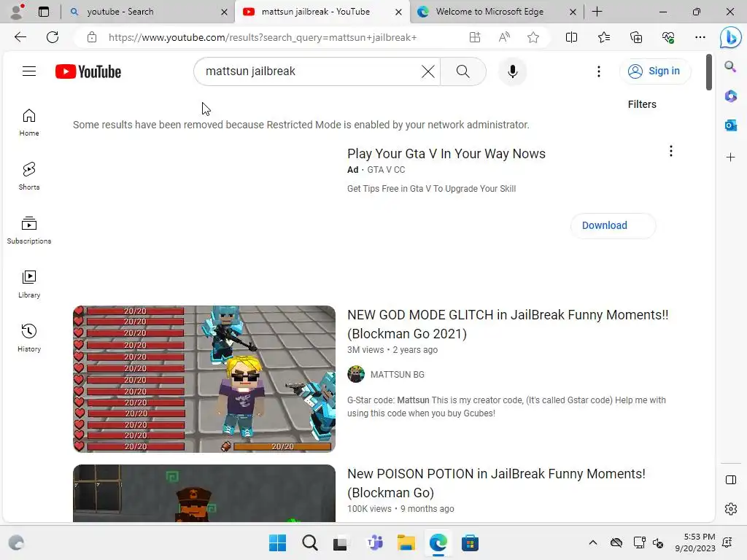747x560 pixels.
Task: Open the Edge profile icon
Action: (18, 12)
